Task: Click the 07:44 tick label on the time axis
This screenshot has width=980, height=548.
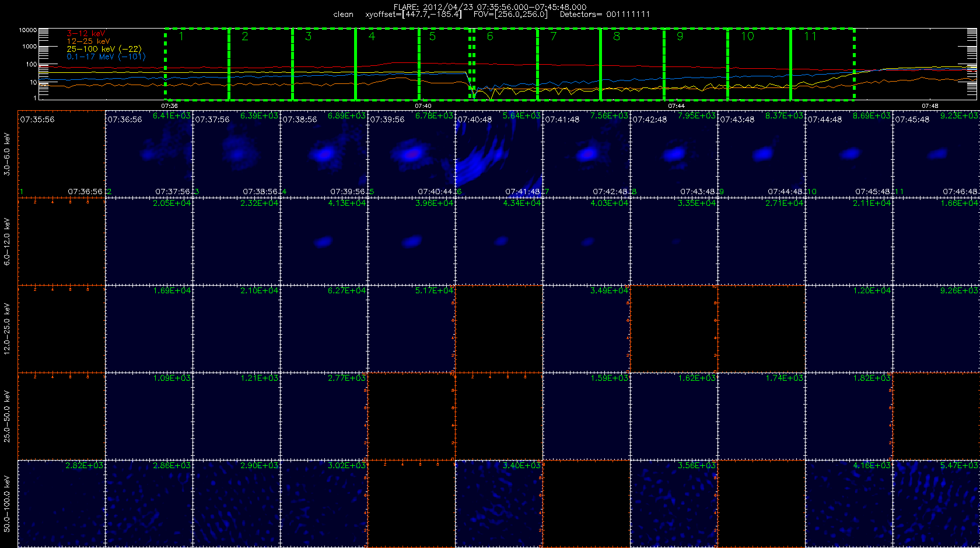Action: (x=676, y=106)
